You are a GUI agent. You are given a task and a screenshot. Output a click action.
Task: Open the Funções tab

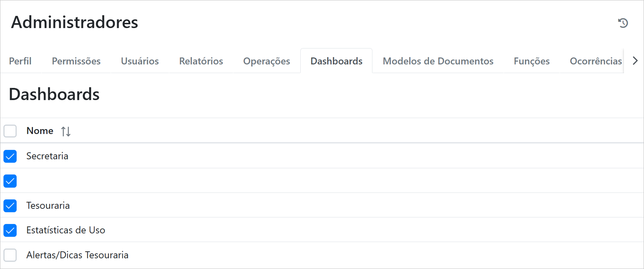(531, 61)
